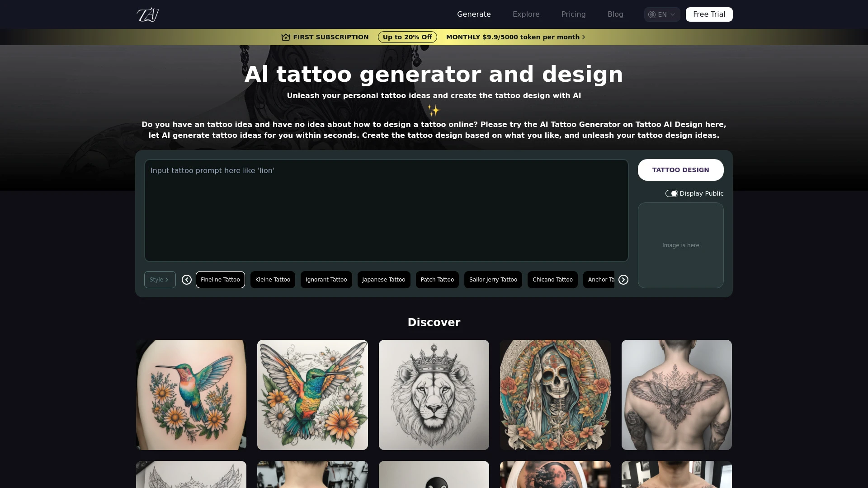Click the hummingbird with flowers thumbnail
The image size is (868, 488).
191,395
